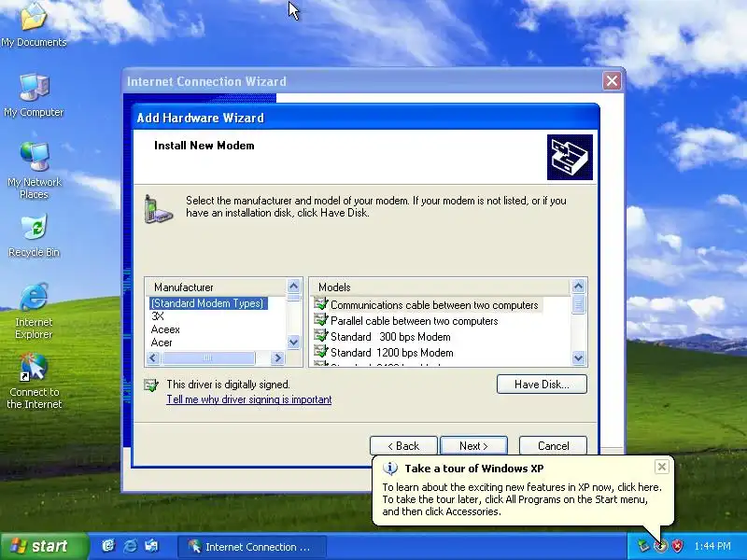Click Models list vertical scrollbar thumb
The image size is (747, 560).
tap(578, 304)
